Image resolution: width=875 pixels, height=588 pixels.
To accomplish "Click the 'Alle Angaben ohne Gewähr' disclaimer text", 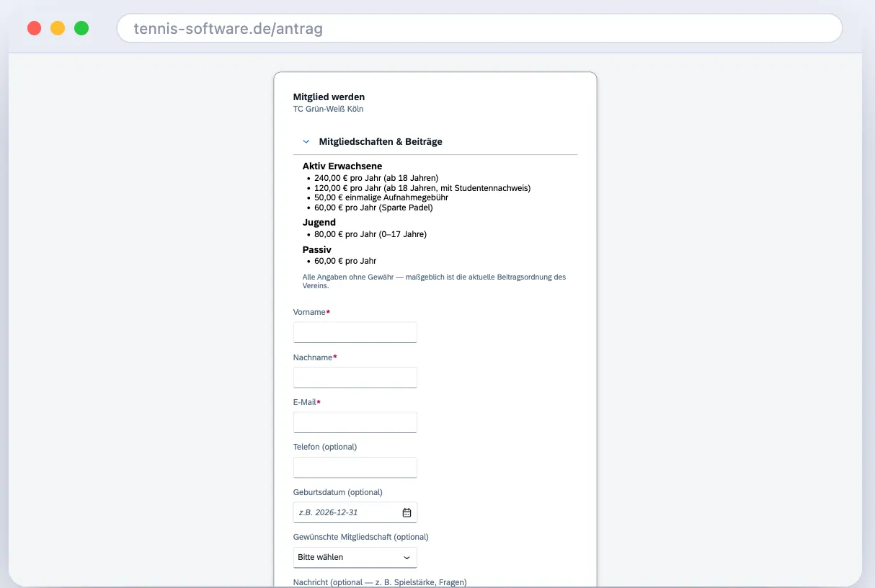I will tap(435, 281).
